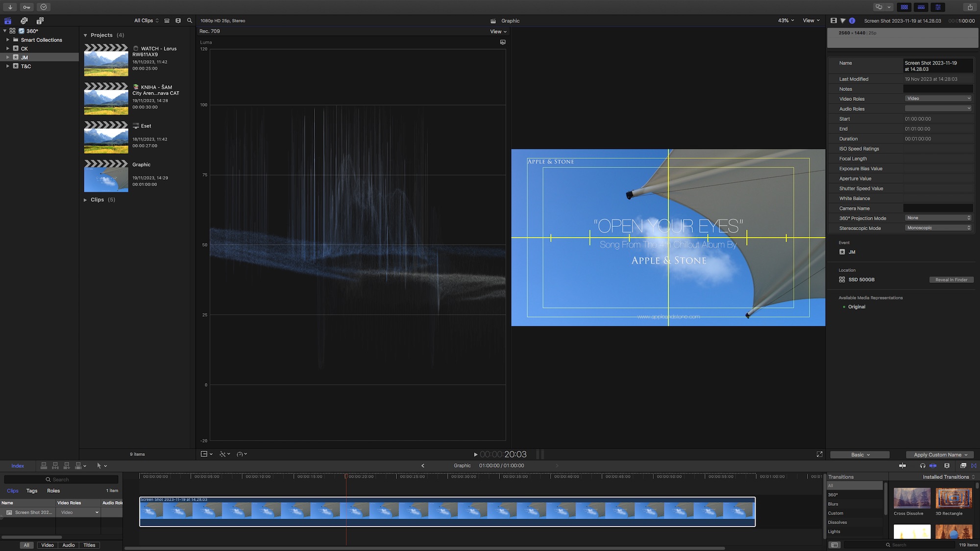This screenshot has height=551, width=980.
Task: Filter the index by Audio
Action: [69, 545]
